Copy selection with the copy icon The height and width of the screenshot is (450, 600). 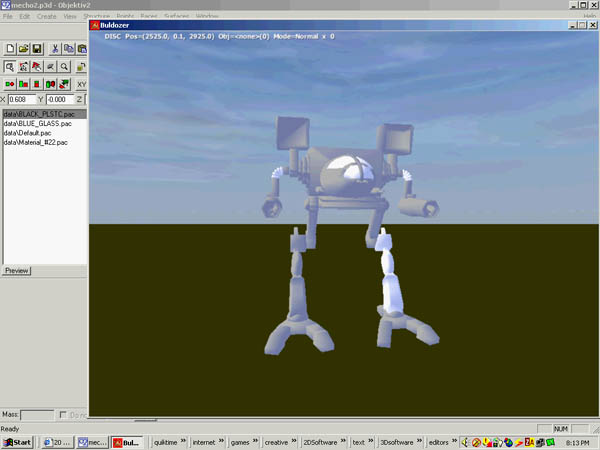[x=68, y=49]
